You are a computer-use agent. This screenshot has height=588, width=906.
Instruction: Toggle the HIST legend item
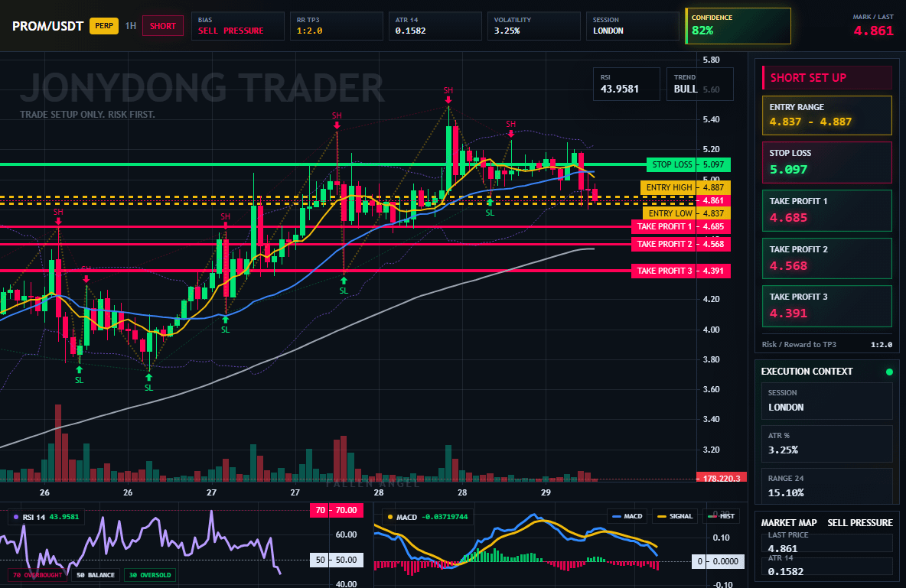720,516
